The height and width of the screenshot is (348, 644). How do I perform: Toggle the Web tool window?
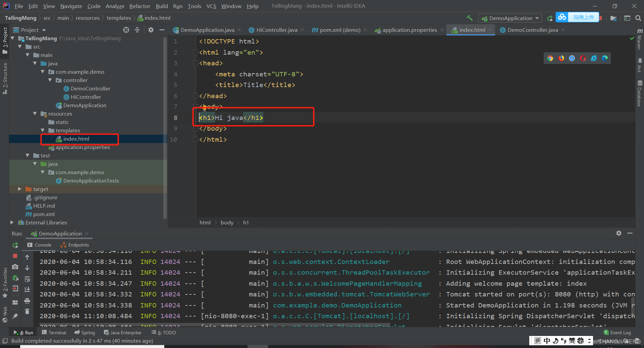pos(5,314)
